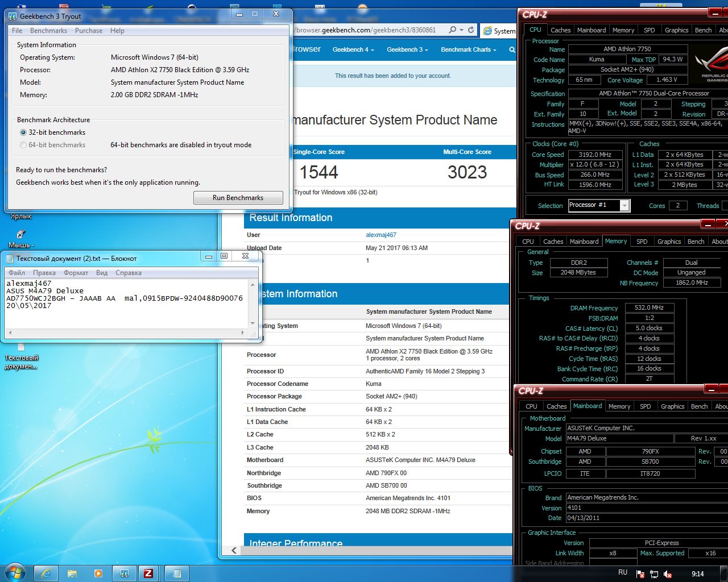Click the Notepad horizontal scrollbar right arrow
Screen dimensions: 728x582
click(x=243, y=332)
